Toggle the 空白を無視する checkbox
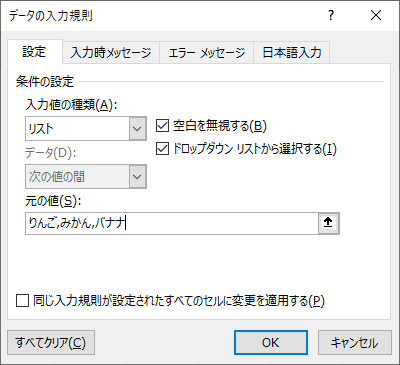 [x=162, y=126]
